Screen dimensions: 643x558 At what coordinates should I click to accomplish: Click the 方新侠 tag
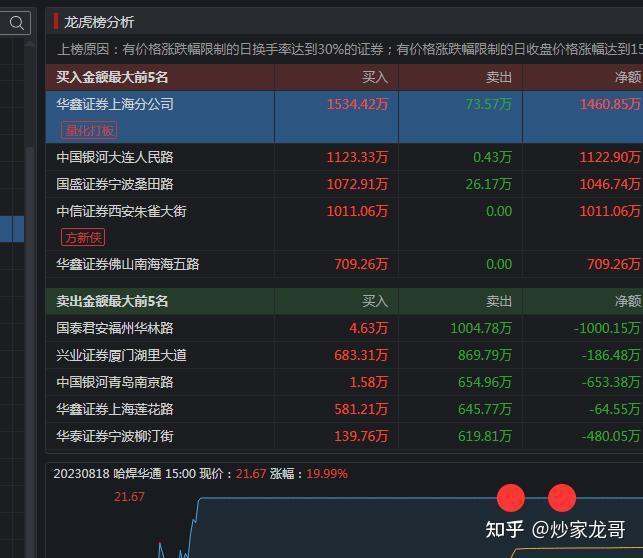click(x=83, y=237)
